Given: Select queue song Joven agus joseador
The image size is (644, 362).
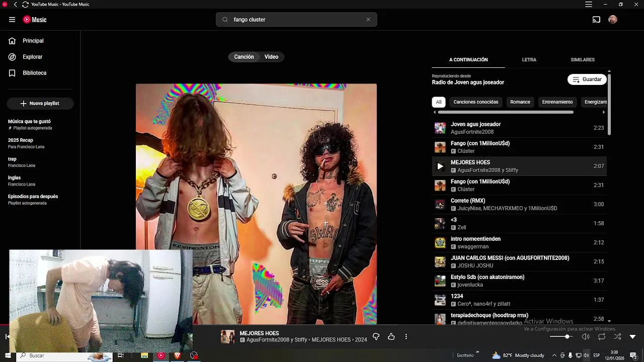Looking at the screenshot, I should pyautogui.click(x=519, y=128).
